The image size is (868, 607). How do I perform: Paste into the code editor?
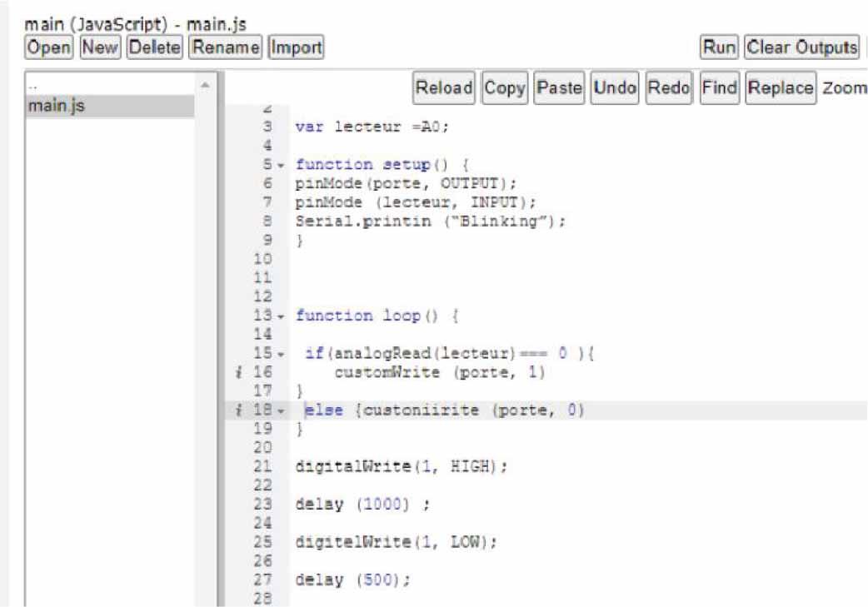[559, 87]
